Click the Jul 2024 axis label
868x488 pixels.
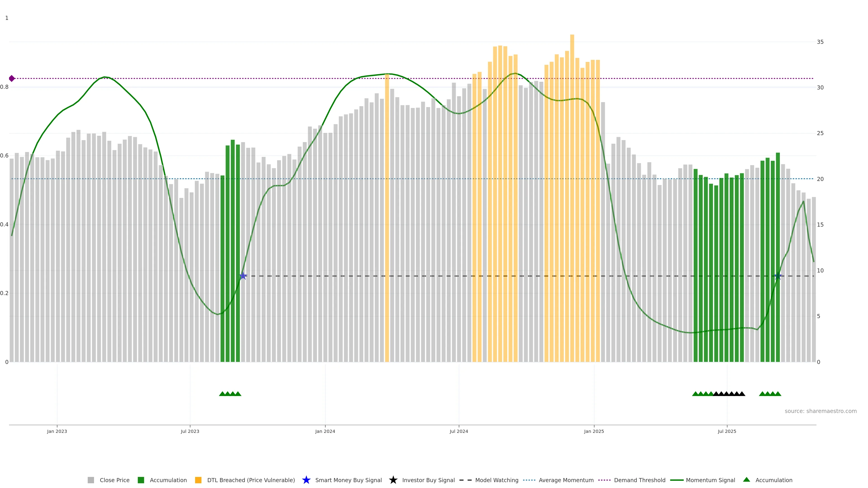(x=459, y=431)
